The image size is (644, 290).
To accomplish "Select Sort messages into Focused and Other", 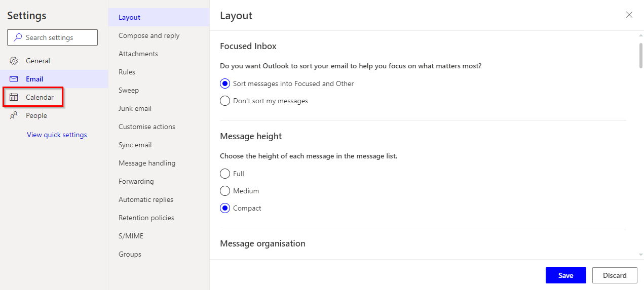I will point(225,84).
